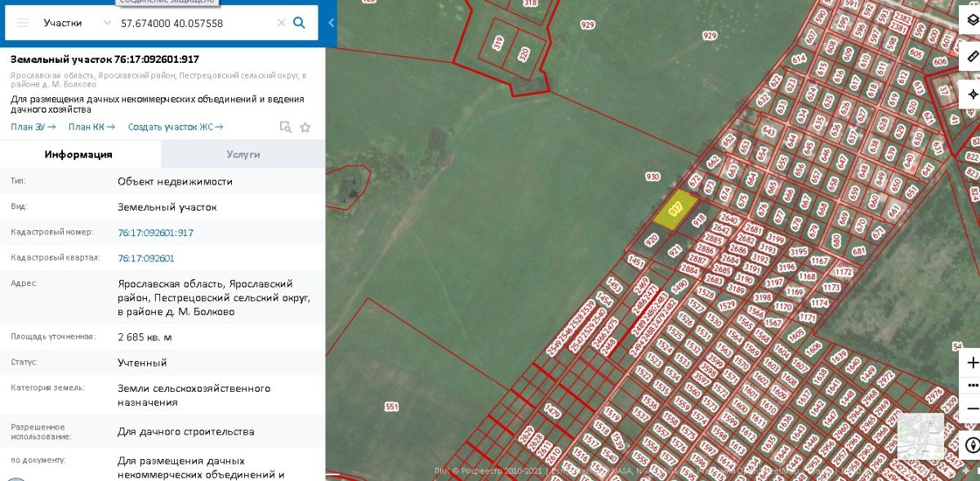Select the ruler measurement tool
Viewport: 980px width, 481px height.
[972, 56]
